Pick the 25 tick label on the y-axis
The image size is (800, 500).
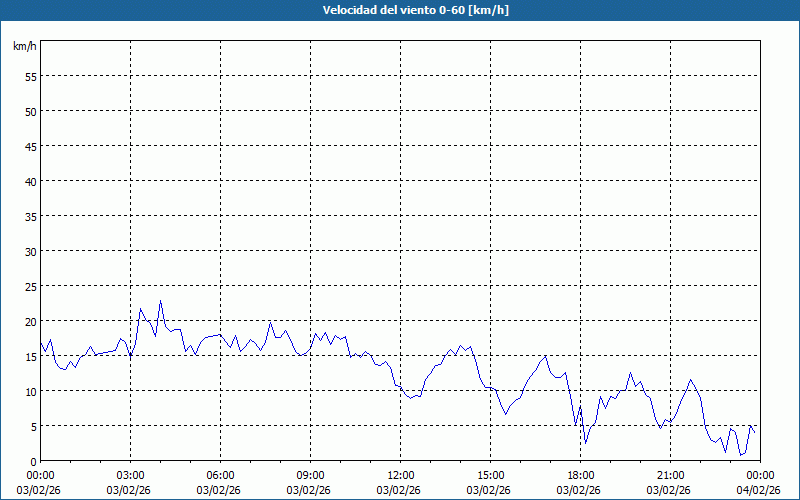click(30, 286)
